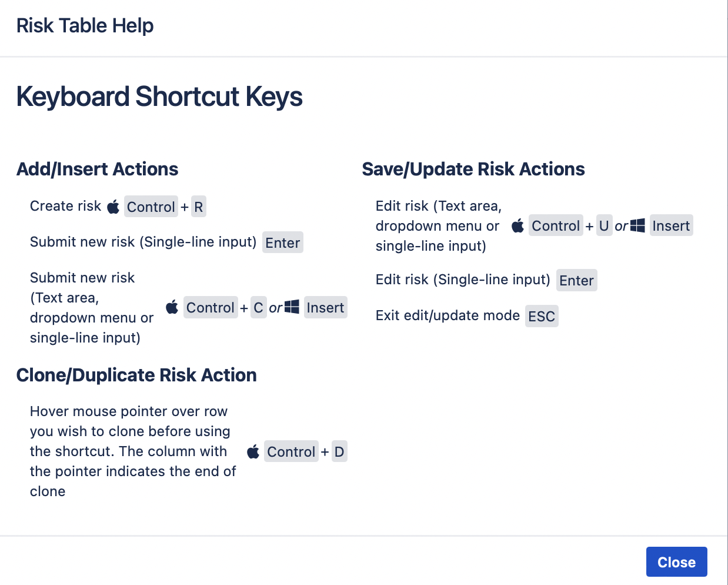Click the Apple logo beside Create risk shortcut
728x585 pixels.
(113, 206)
